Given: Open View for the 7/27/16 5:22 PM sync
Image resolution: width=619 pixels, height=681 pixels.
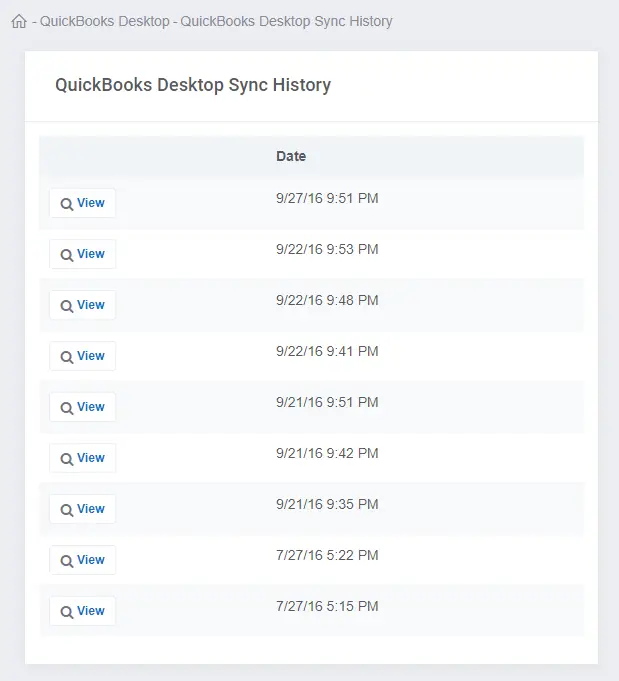Looking at the screenshot, I should (83, 560).
